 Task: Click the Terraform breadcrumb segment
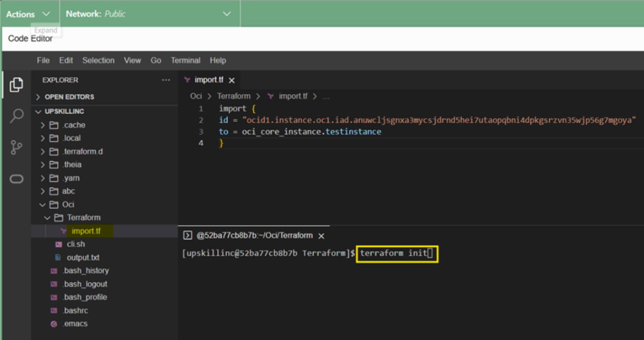(234, 96)
